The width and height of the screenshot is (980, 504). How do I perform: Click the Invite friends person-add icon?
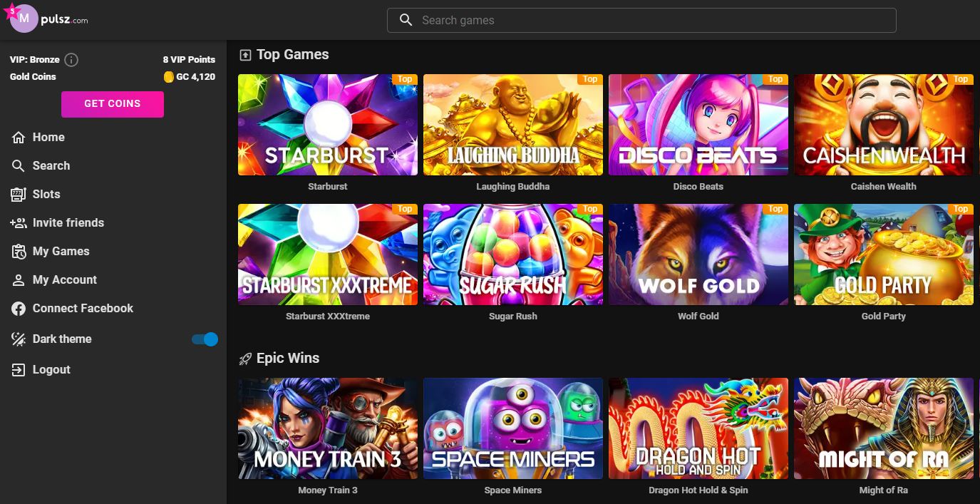[19, 222]
